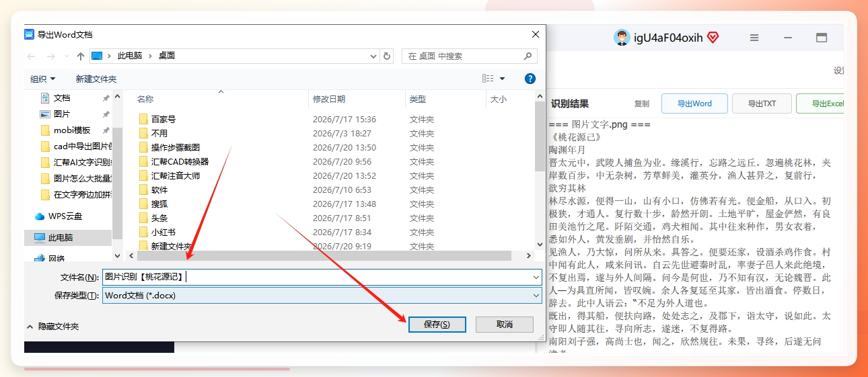This screenshot has width=868, height=377.
Task: Select the 不用 folder
Action: (x=159, y=133)
